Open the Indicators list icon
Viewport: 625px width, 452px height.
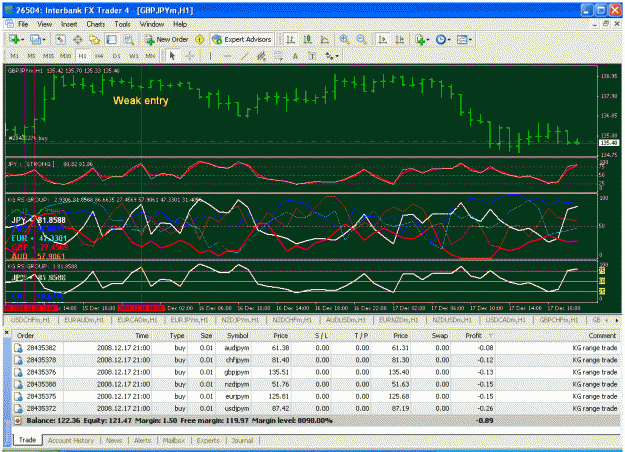click(x=420, y=39)
